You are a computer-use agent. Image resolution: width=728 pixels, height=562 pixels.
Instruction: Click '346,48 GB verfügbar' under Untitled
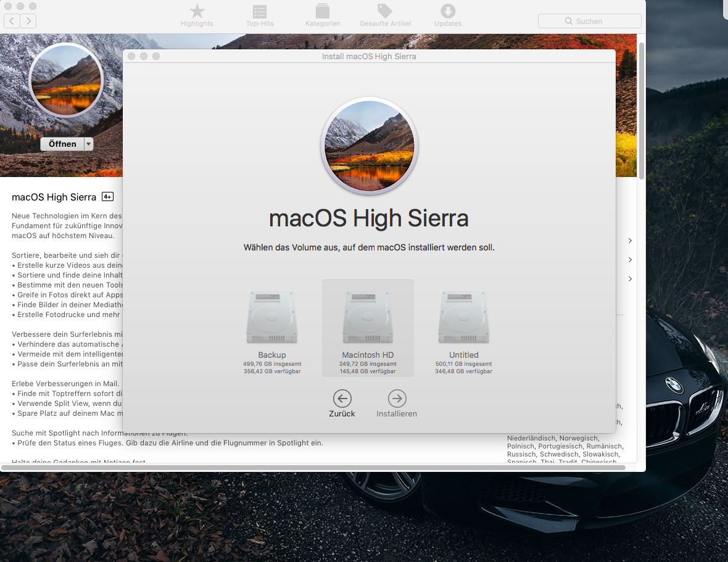[x=464, y=371]
